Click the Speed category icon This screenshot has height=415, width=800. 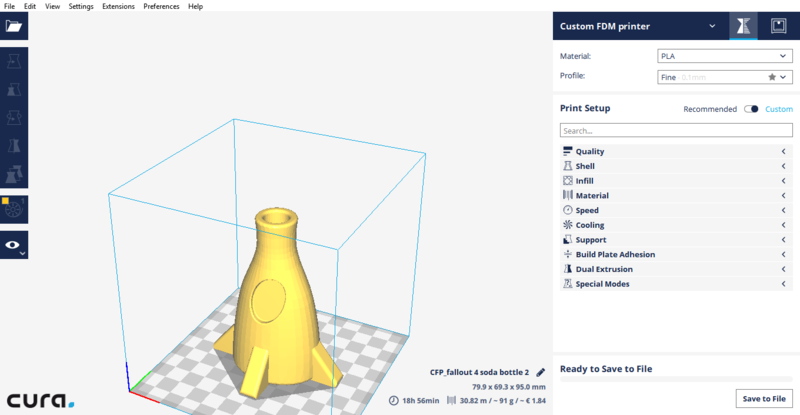(x=567, y=210)
